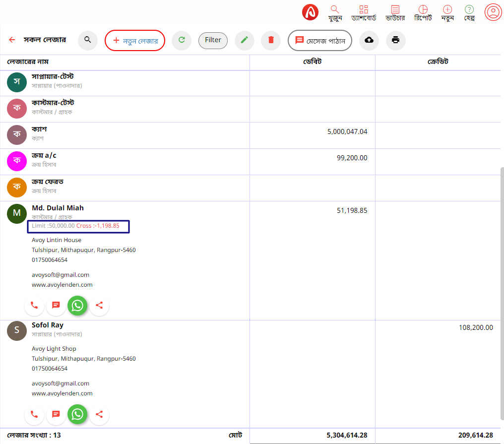Open WhatsApp for Md. Dulal Miah
This screenshot has height=444, width=504.
pos(77,306)
